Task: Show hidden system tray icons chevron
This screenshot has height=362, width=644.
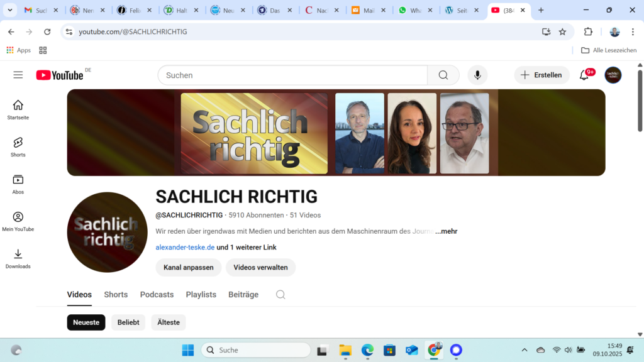Action: tap(525, 350)
